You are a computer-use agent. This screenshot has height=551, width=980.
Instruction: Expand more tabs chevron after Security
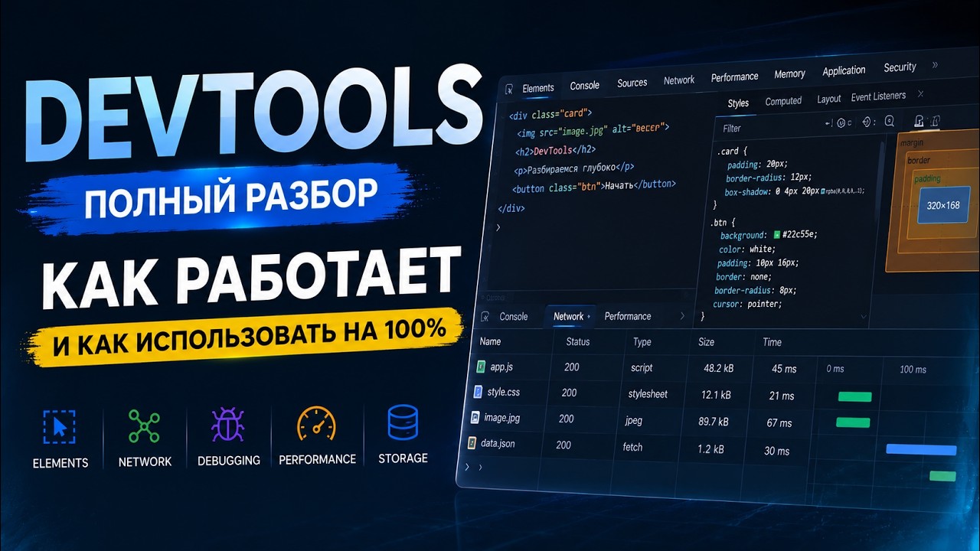click(934, 65)
